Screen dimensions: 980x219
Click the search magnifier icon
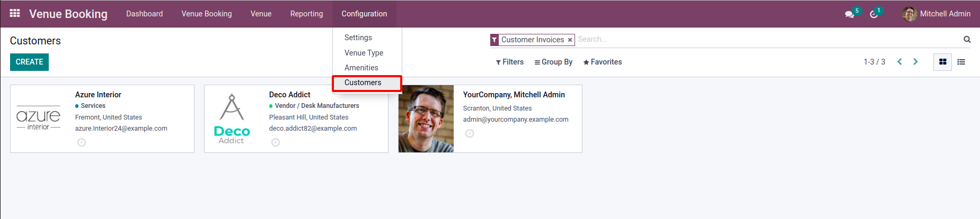(967, 40)
